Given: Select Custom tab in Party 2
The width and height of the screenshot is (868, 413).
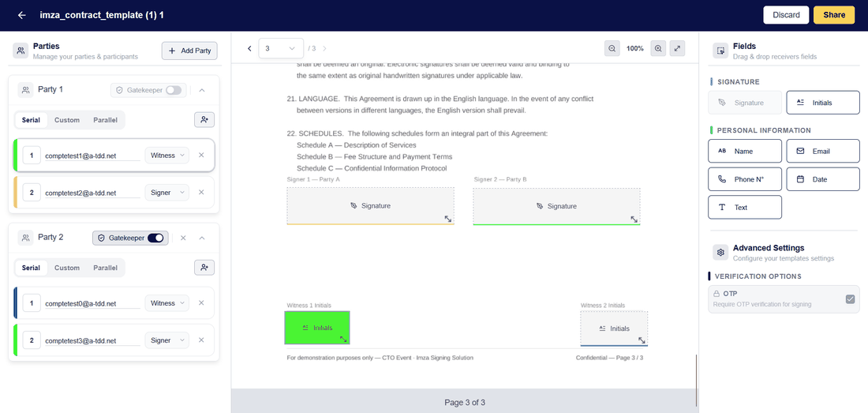Looking at the screenshot, I should click(67, 268).
